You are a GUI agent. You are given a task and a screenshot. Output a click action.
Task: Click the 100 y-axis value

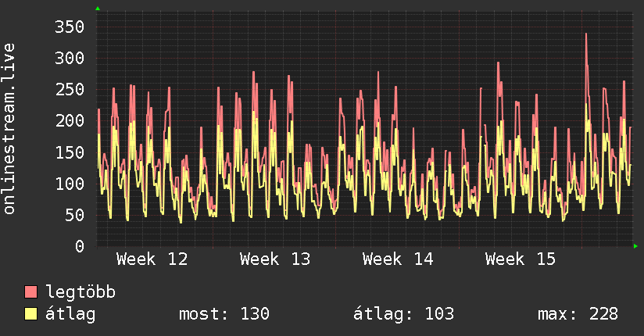(x=70, y=184)
